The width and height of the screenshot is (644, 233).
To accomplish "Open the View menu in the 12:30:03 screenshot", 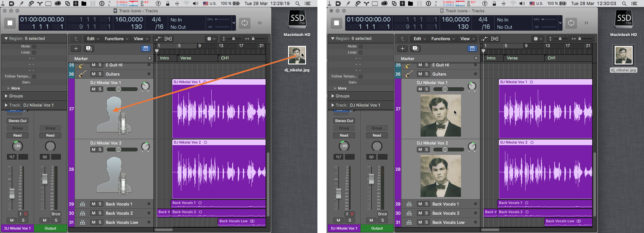I will [467, 39].
